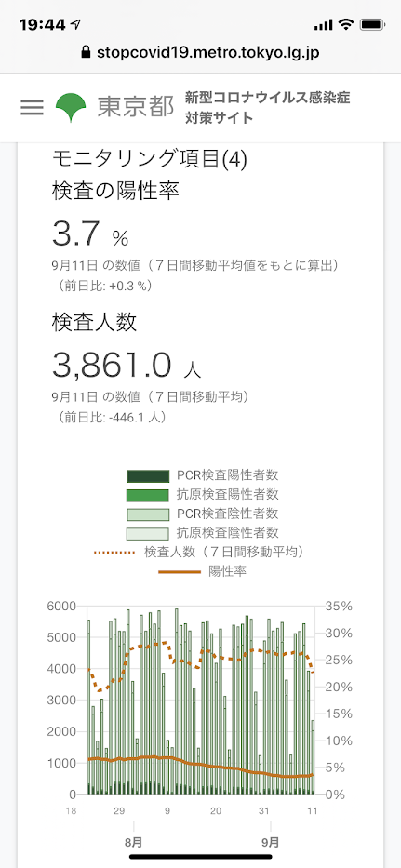
Task: Hide the 検査人数（７日間移動平均）dotted line
Action: [x=199, y=552]
